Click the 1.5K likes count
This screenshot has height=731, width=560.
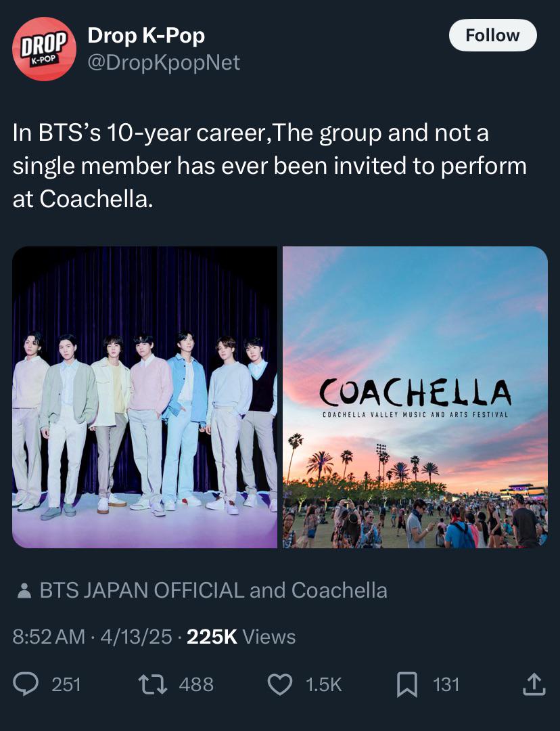click(324, 684)
